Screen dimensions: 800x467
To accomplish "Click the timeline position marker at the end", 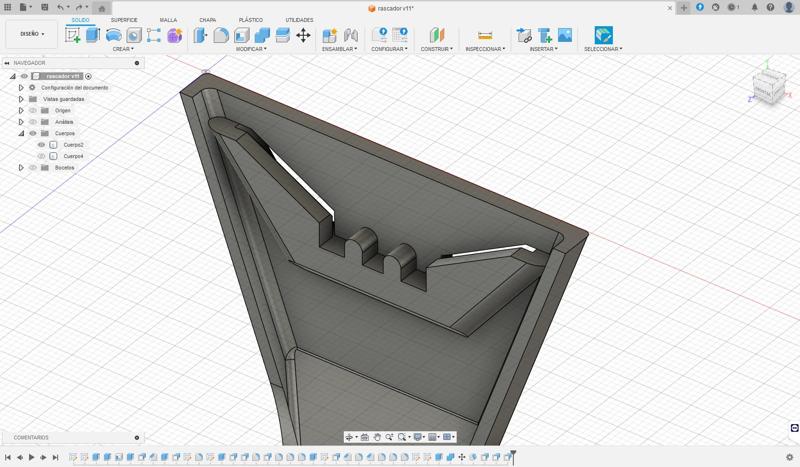I will click(x=512, y=456).
